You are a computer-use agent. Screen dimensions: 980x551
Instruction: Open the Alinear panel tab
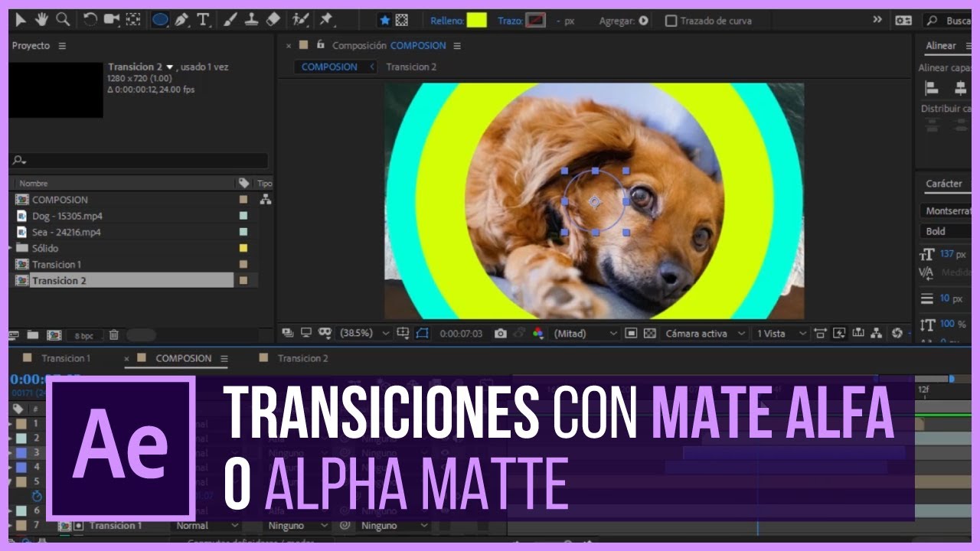point(940,46)
